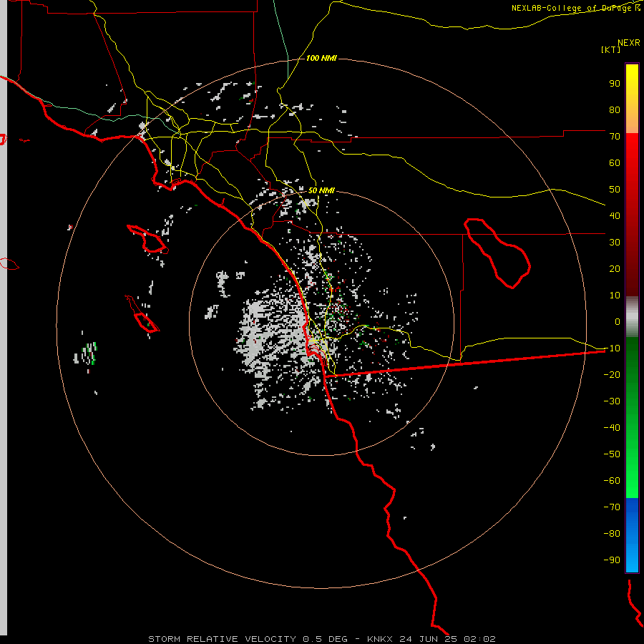Click the -10 value on the velocity scale
This screenshot has width=644, height=644.
612,348
